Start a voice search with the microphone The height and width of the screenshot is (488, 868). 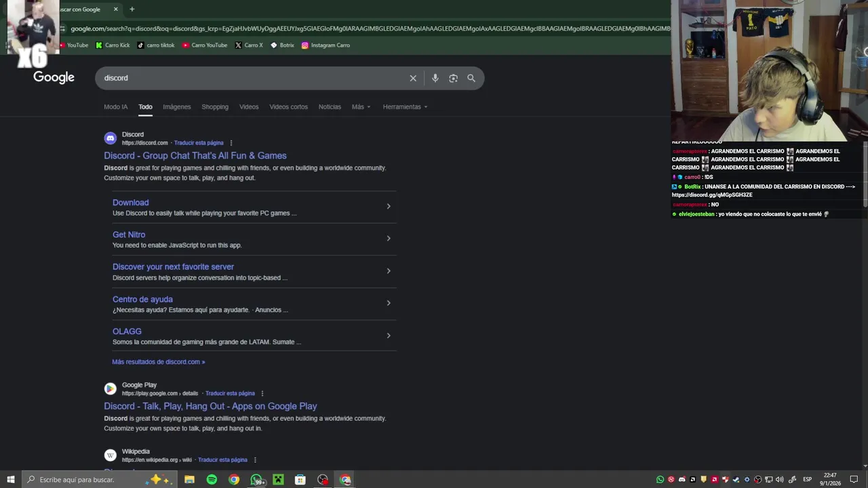coord(435,78)
